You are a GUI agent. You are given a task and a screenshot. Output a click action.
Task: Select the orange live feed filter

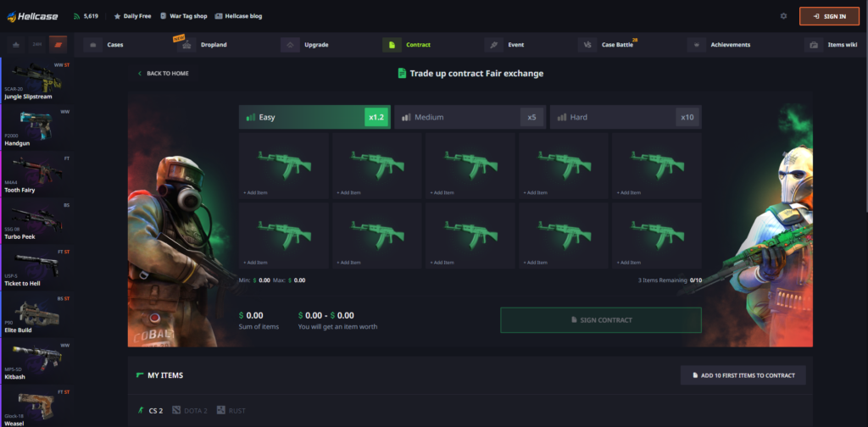tap(58, 44)
